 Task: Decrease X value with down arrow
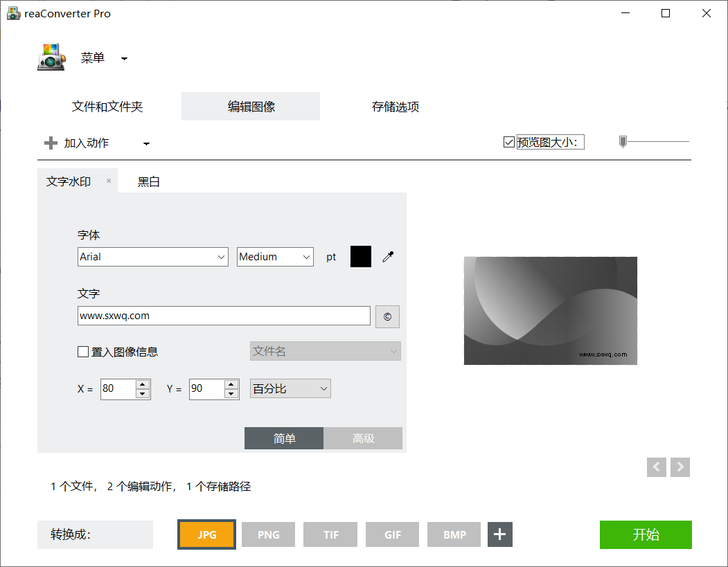point(143,394)
